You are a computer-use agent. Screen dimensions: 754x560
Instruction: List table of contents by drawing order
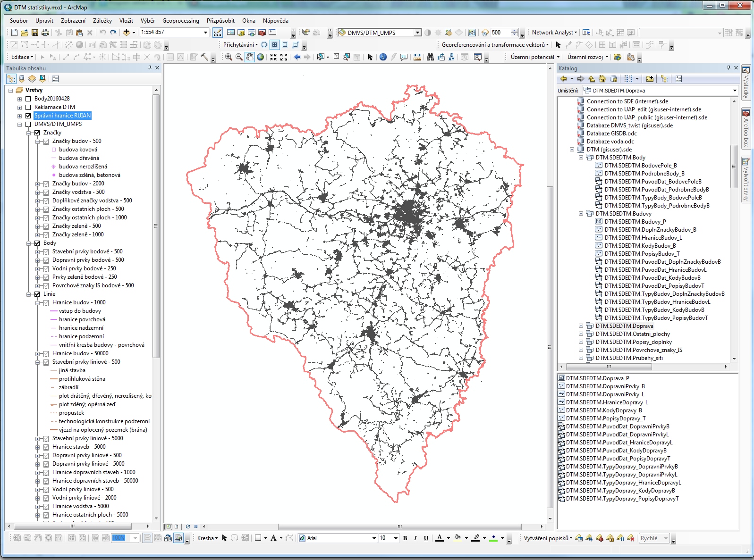(x=11, y=79)
